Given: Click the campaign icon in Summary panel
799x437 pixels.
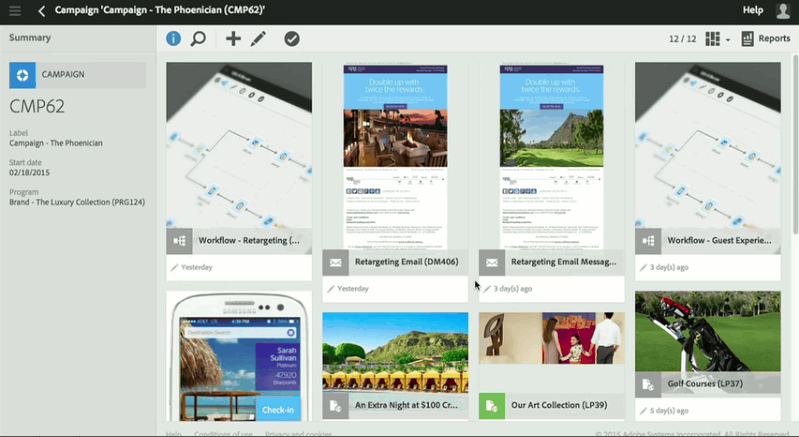Looking at the screenshot, I should point(23,75).
